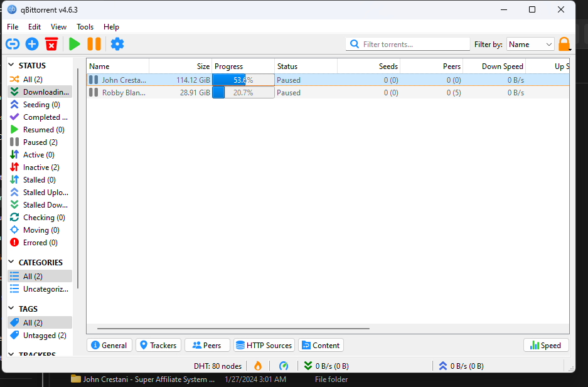Show the Paused (2) status filter
The image size is (588, 387).
coord(40,142)
